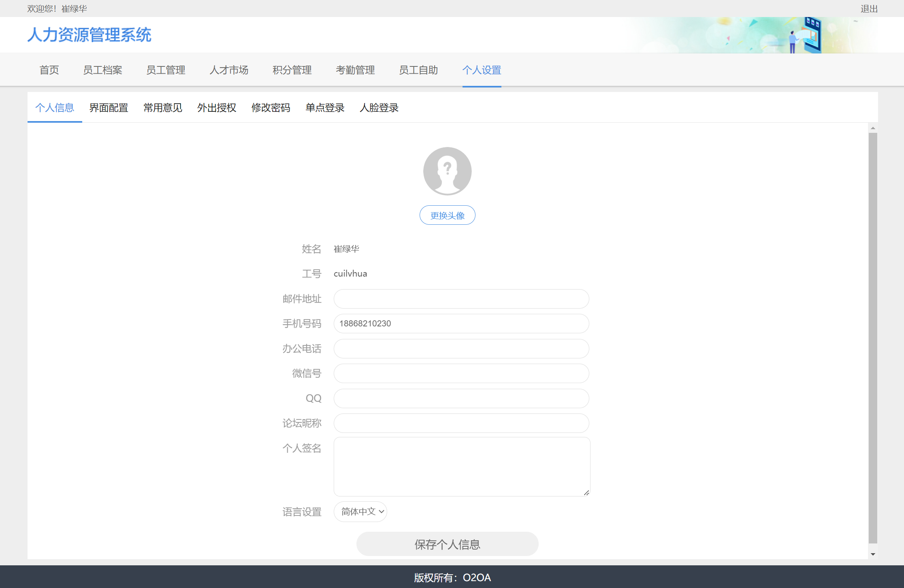
Task: Open the 语言设置 language dropdown
Action: (360, 512)
